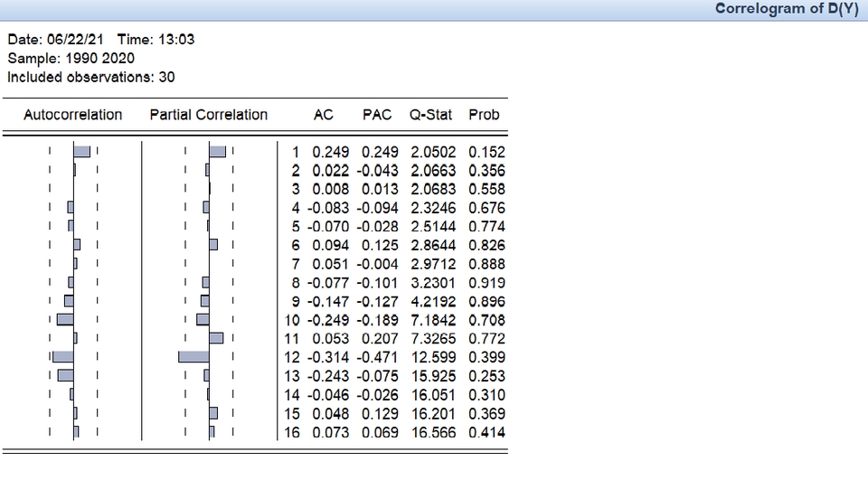This screenshot has width=868, height=480.
Task: Click lag 10 autocorrelation bar
Action: (x=65, y=319)
